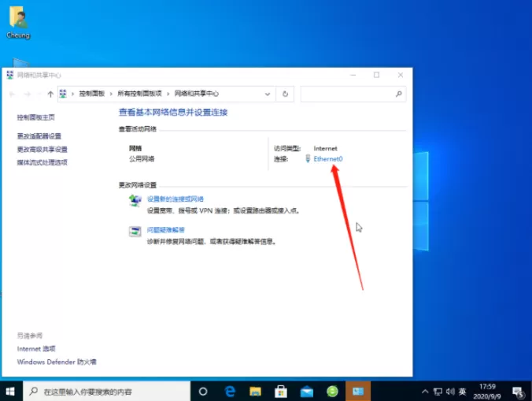Maximize the 网络和共享中心 window
This screenshot has width=532, height=401.
tap(377, 75)
